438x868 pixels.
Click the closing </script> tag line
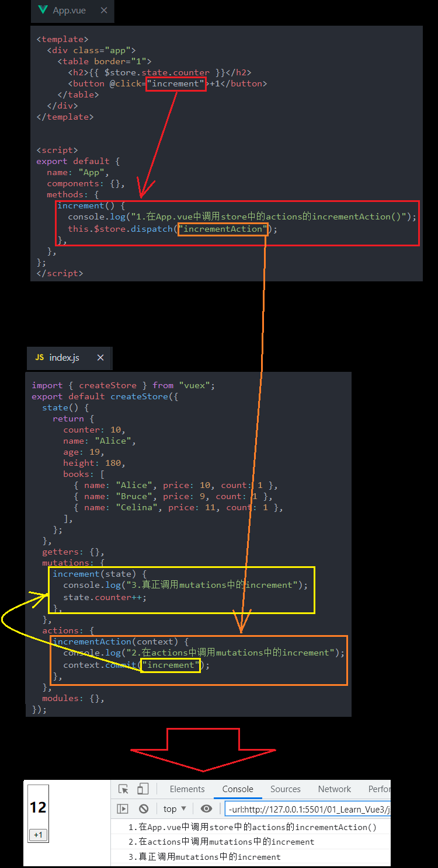click(60, 273)
